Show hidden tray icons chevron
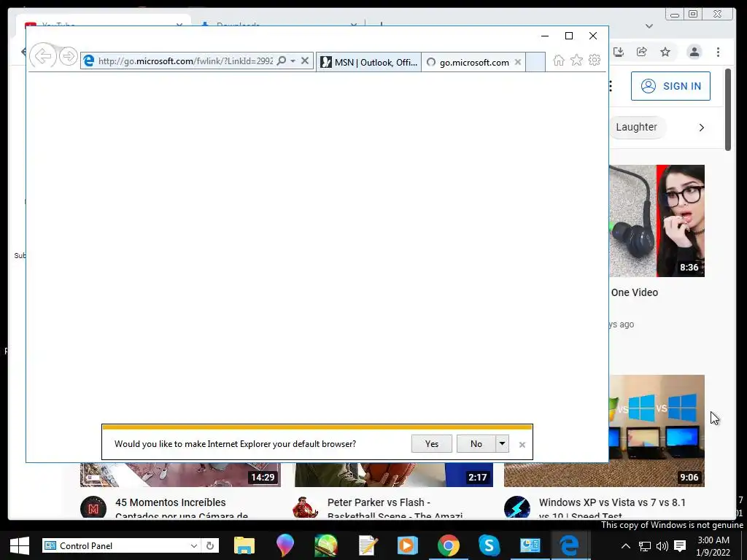Image resolution: width=747 pixels, height=560 pixels. click(x=626, y=546)
